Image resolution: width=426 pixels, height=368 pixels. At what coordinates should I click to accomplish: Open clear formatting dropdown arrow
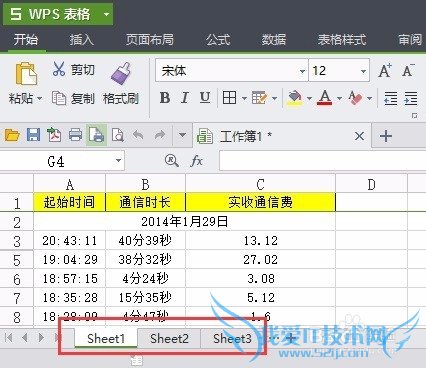point(369,98)
